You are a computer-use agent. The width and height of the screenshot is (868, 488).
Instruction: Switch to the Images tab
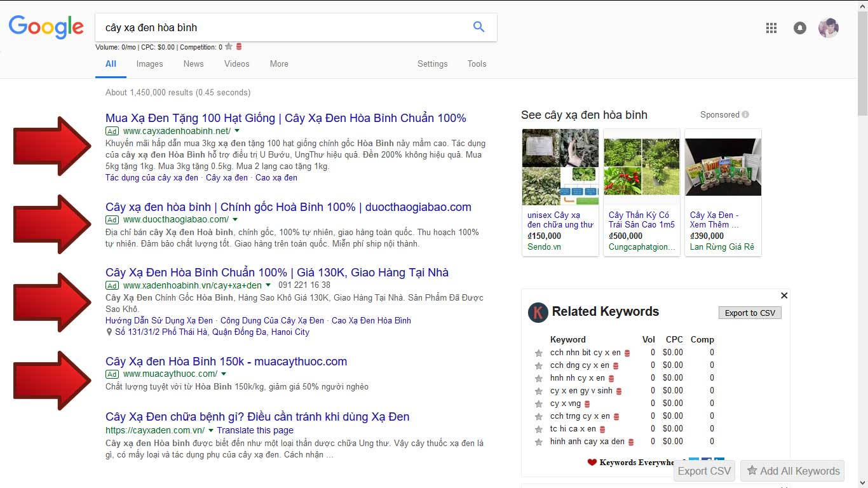149,64
